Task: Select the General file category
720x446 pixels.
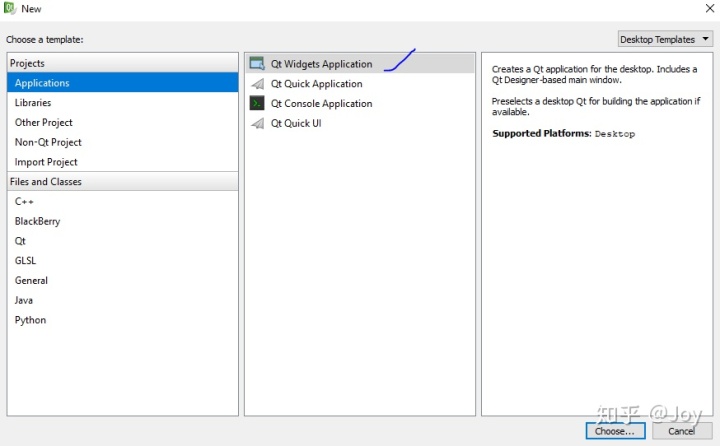Action: point(123,280)
